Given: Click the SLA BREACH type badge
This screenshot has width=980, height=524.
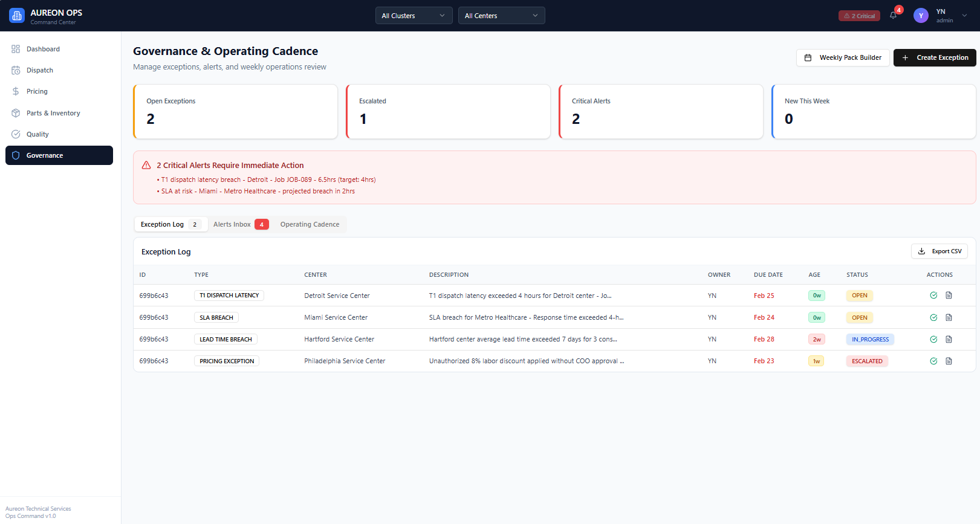Looking at the screenshot, I should tap(216, 317).
